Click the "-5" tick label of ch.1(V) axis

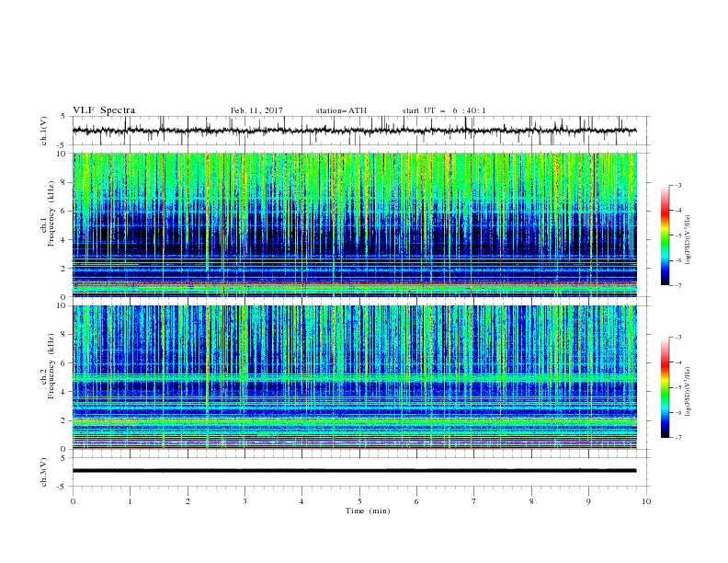click(63, 145)
